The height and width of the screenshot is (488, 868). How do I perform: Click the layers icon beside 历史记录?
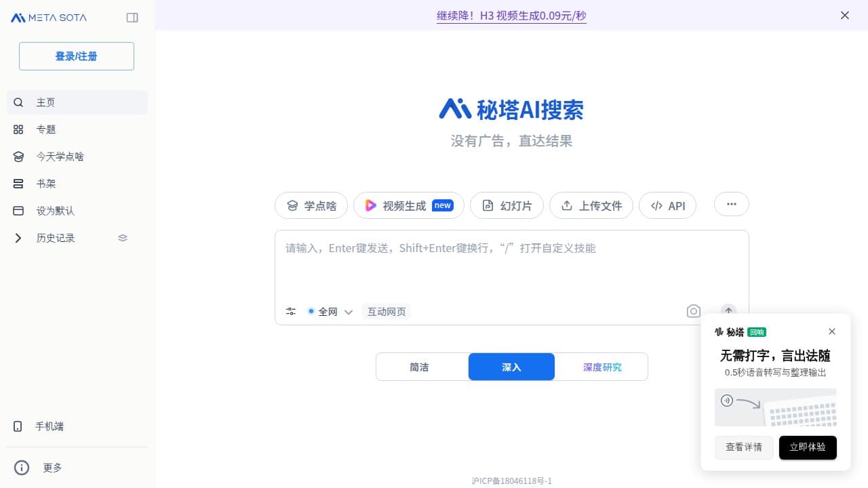pyautogui.click(x=123, y=238)
